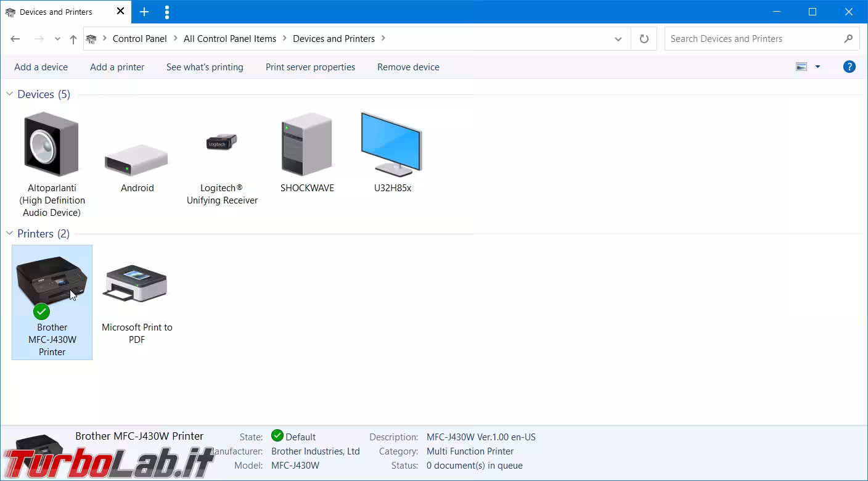Click the Search Devices and Printers field

pos(755,39)
